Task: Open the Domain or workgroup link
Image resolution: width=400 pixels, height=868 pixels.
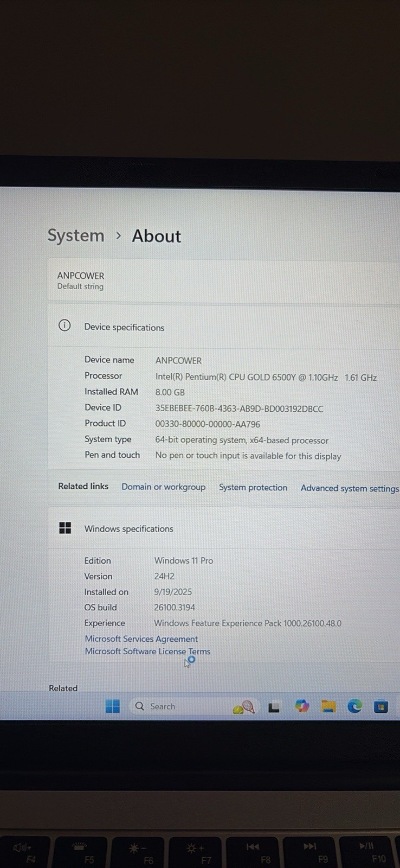Action: click(x=163, y=487)
